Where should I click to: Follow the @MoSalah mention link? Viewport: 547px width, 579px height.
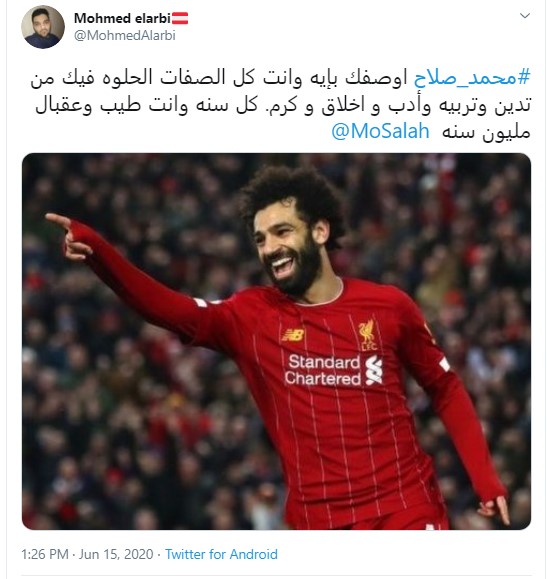coord(380,131)
